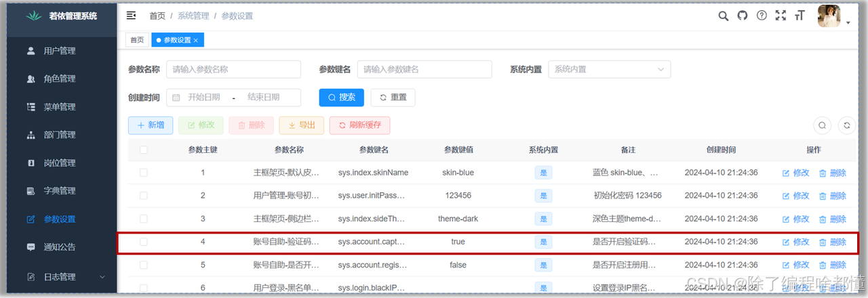Close the 参数设置 tab with its x
The width and height of the screenshot is (868, 298).
click(196, 41)
